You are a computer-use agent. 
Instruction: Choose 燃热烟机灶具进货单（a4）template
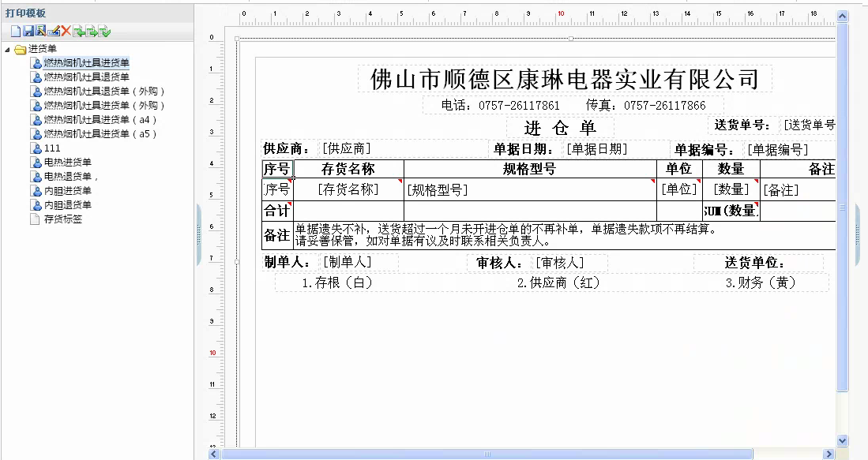(x=100, y=119)
